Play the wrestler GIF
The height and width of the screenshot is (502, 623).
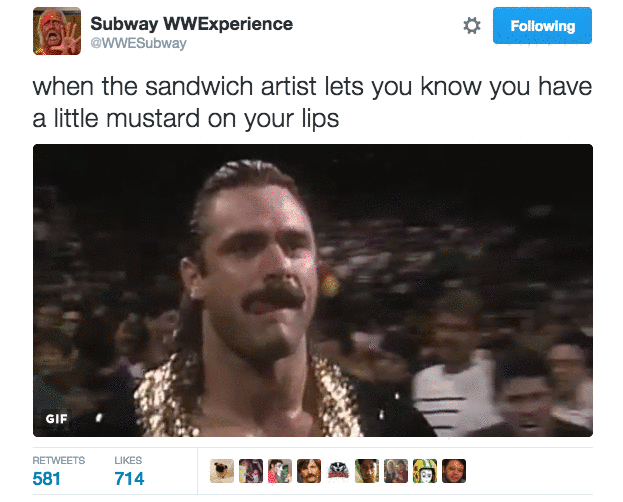point(313,290)
